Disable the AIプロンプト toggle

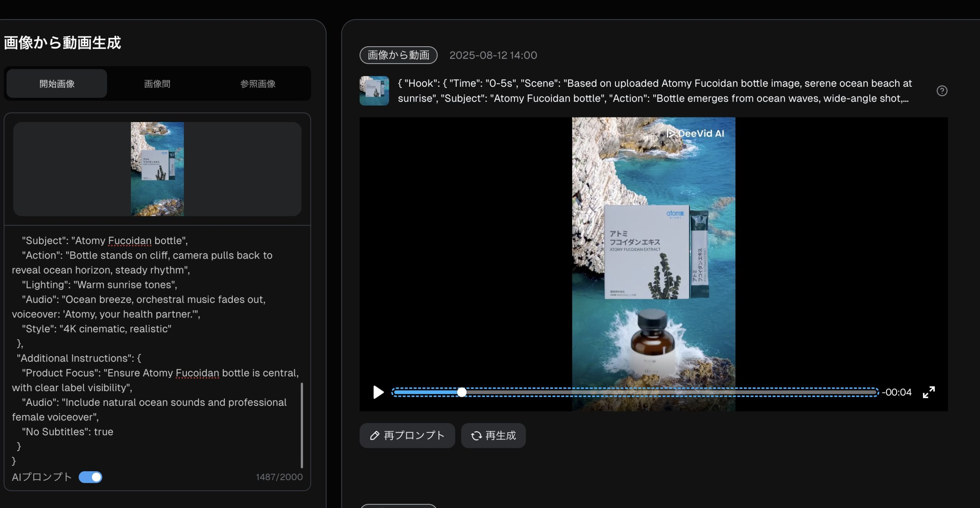pyautogui.click(x=90, y=477)
